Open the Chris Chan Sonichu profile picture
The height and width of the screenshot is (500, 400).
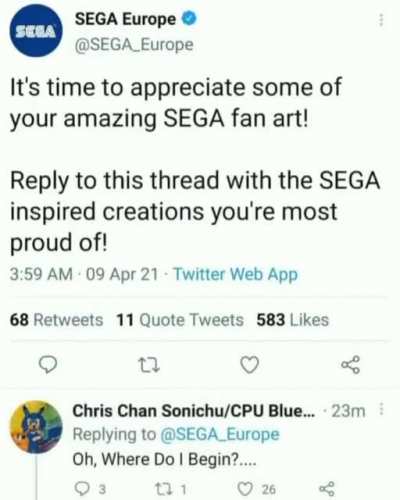(36, 427)
